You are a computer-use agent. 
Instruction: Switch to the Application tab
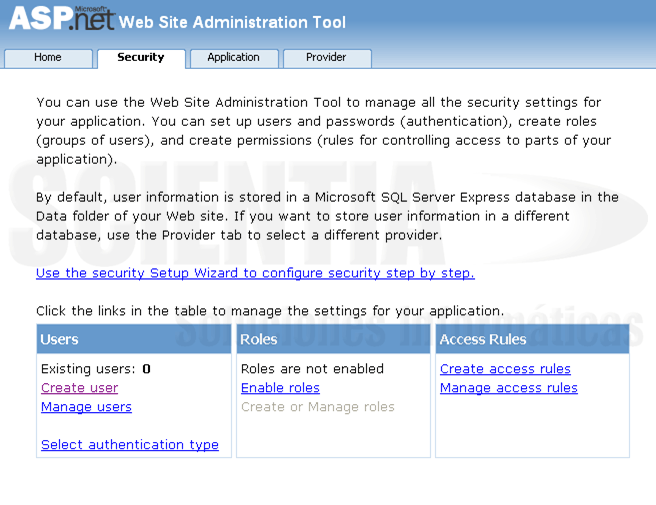pyautogui.click(x=233, y=58)
